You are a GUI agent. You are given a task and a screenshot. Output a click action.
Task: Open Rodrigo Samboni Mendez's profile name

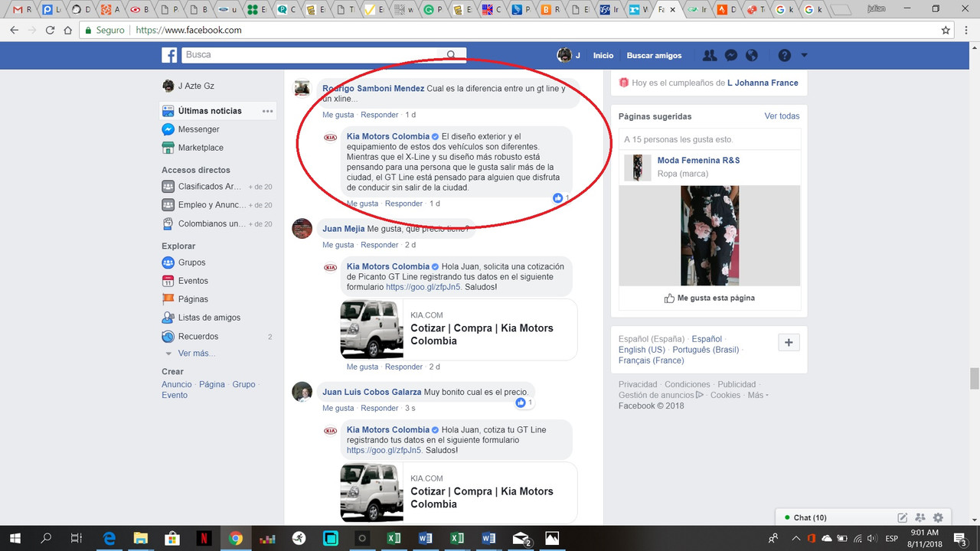coord(373,89)
